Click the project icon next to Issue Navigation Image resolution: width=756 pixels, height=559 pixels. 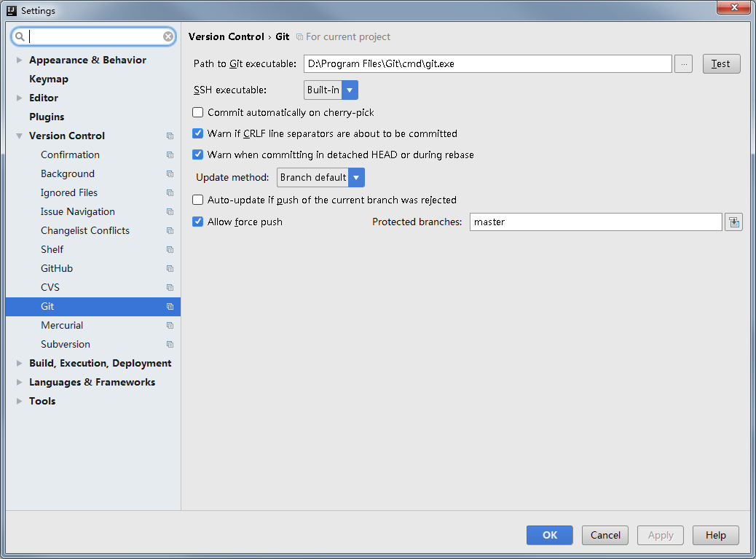[170, 212]
